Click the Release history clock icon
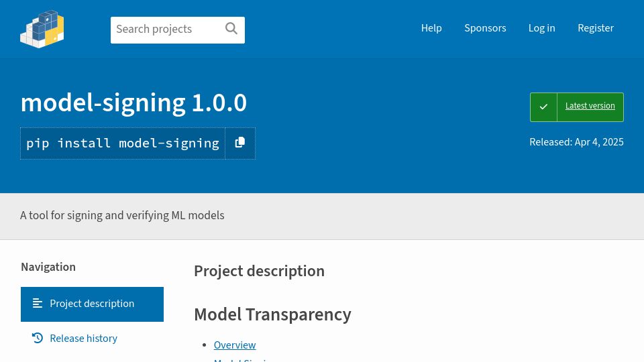644x362 pixels. pyautogui.click(x=38, y=338)
